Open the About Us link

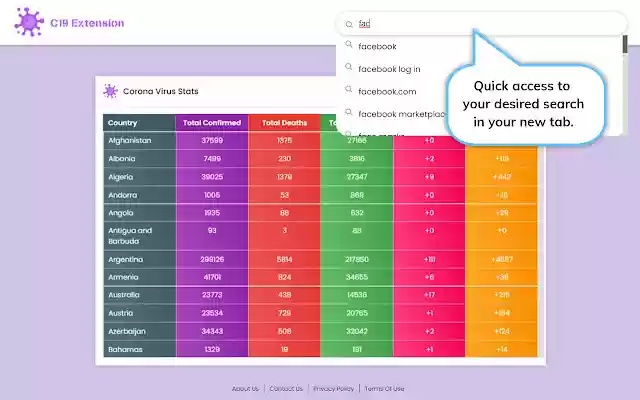click(245, 389)
